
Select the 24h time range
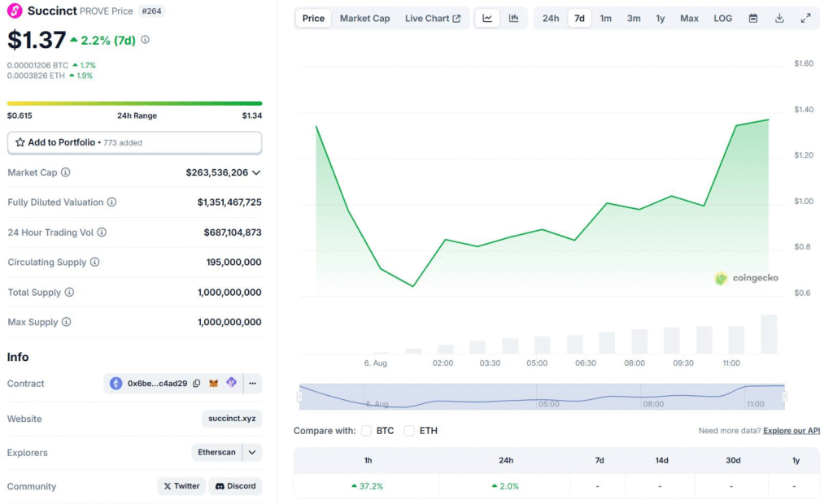point(551,19)
